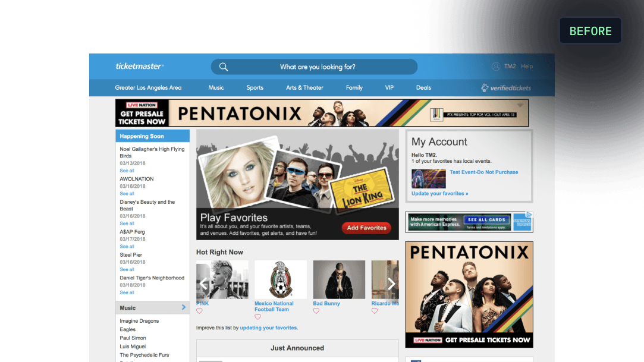Click the Test Event thumbnail image

pos(428,178)
